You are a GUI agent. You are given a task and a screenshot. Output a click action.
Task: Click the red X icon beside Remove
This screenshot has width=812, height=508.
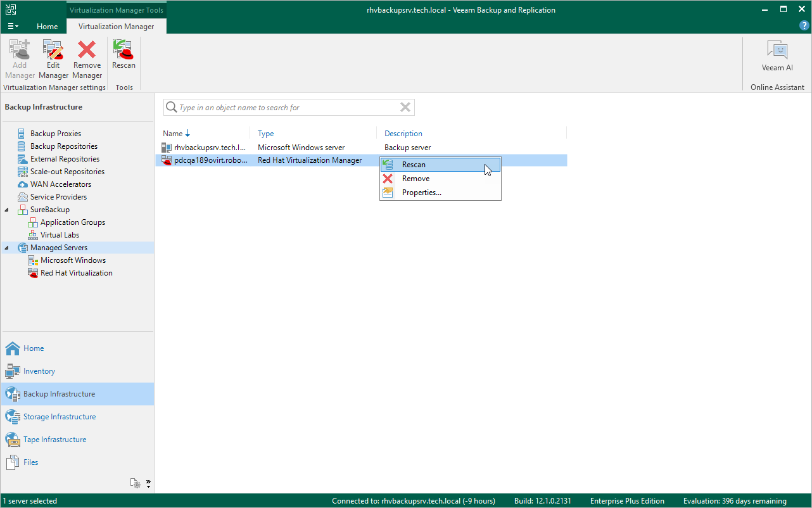(x=388, y=179)
